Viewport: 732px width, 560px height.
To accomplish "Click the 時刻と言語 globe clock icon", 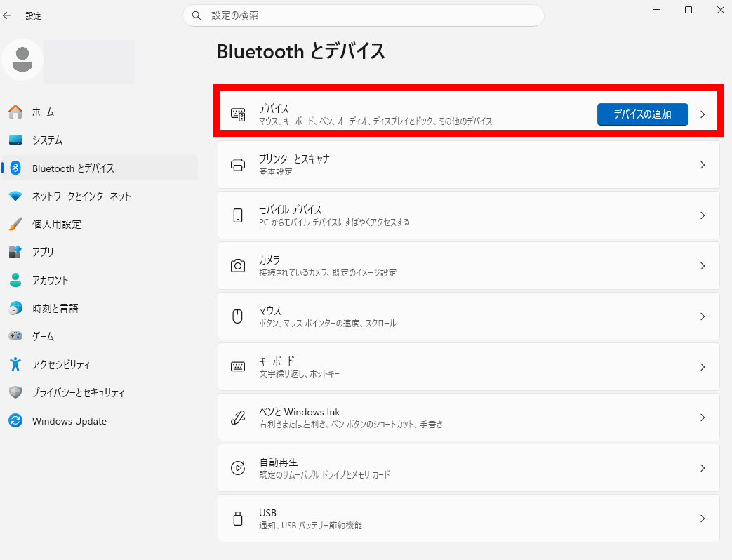I will (15, 308).
